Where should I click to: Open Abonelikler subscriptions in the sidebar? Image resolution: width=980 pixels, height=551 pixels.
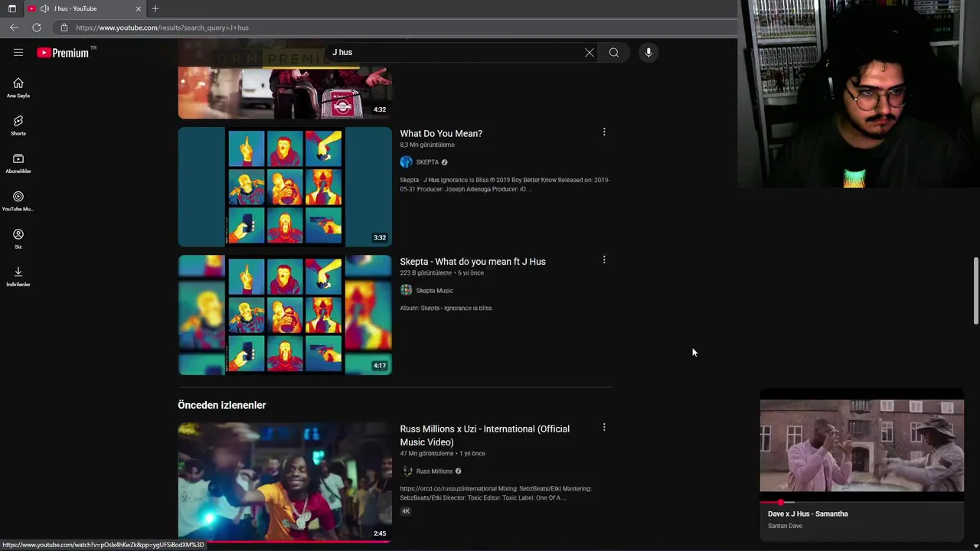tap(18, 163)
